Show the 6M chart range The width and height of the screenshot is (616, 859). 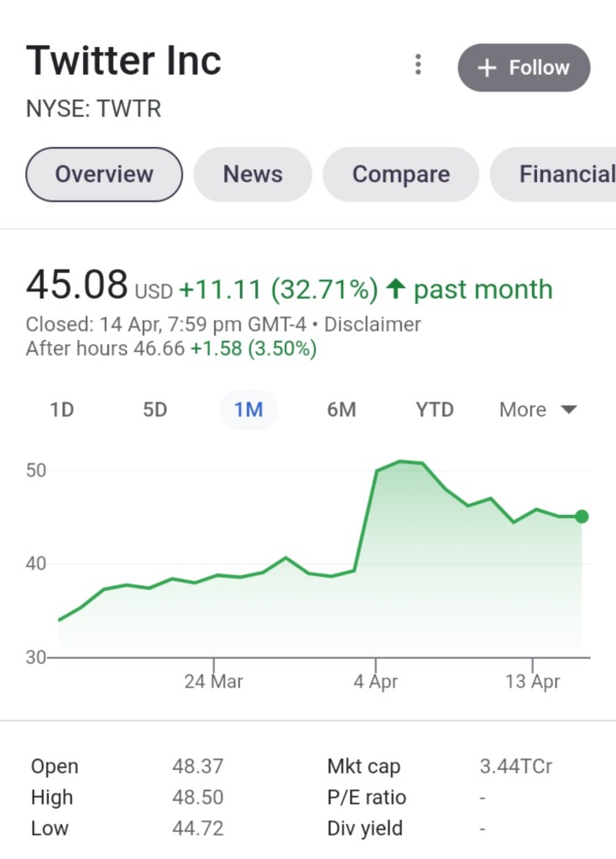point(342,410)
